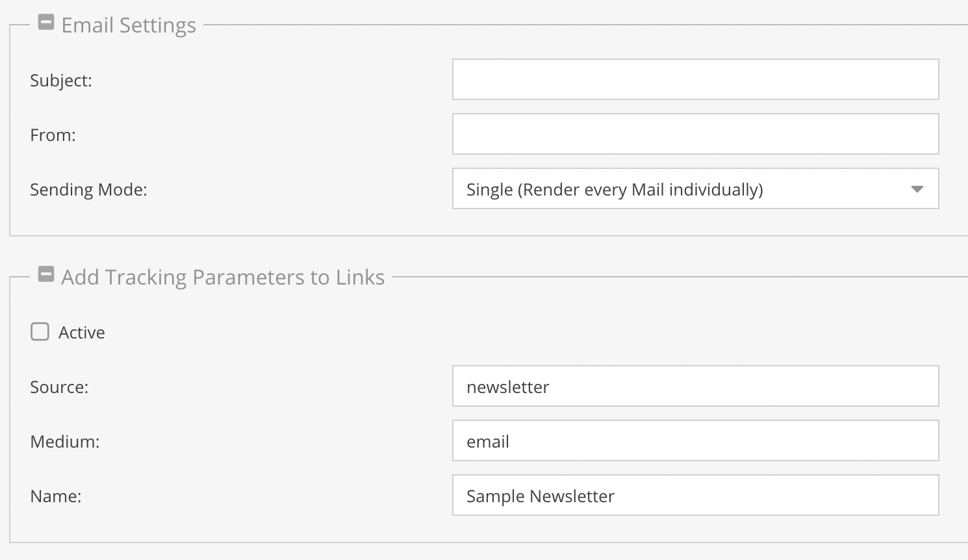Click the Medium field containing 'email'
The height and width of the screenshot is (560, 968).
pos(695,441)
